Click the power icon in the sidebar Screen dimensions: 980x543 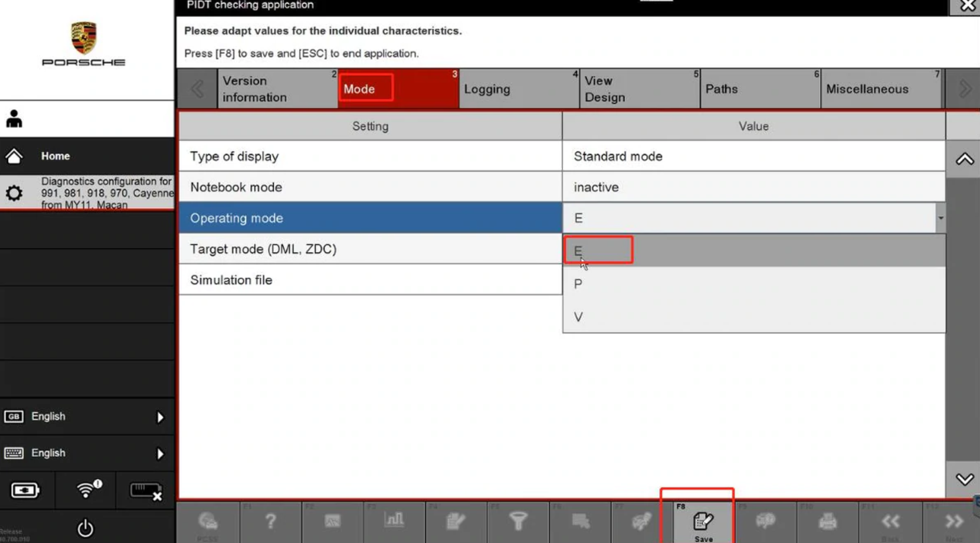(86, 528)
